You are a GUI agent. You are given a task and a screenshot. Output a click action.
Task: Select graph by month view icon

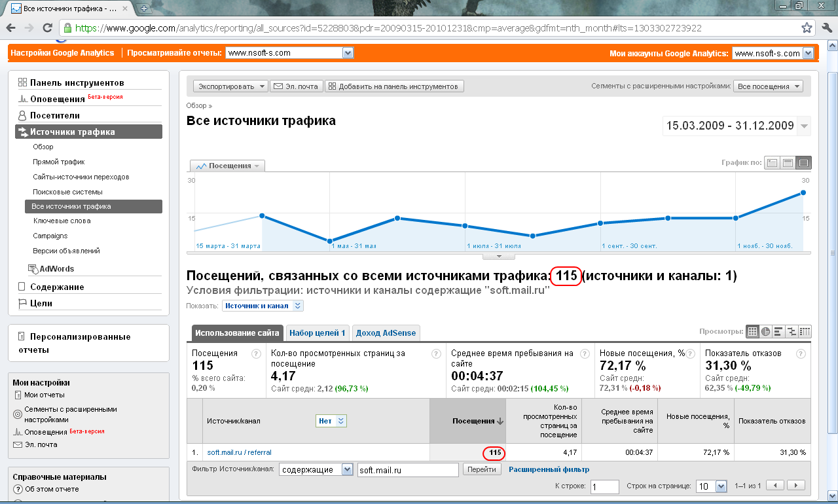[x=804, y=162]
